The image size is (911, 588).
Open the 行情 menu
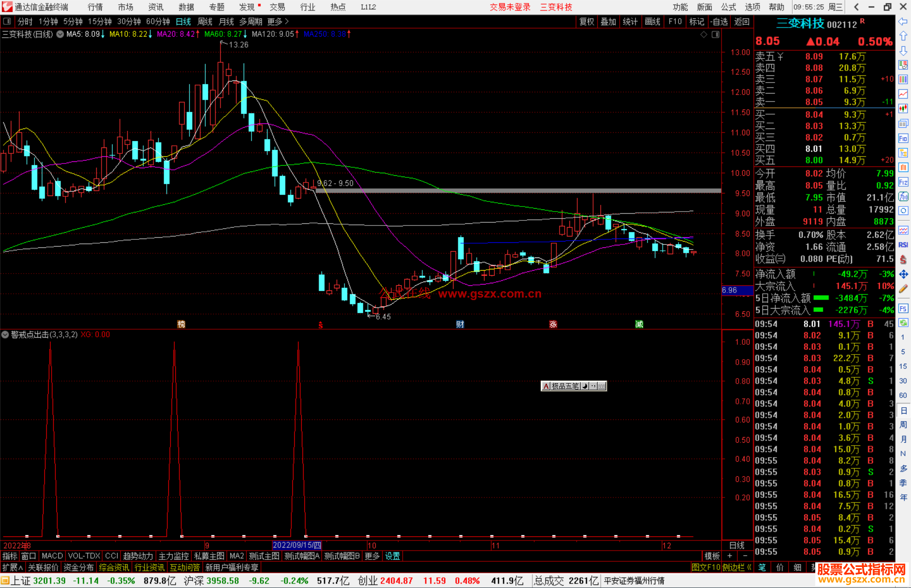pos(95,7)
